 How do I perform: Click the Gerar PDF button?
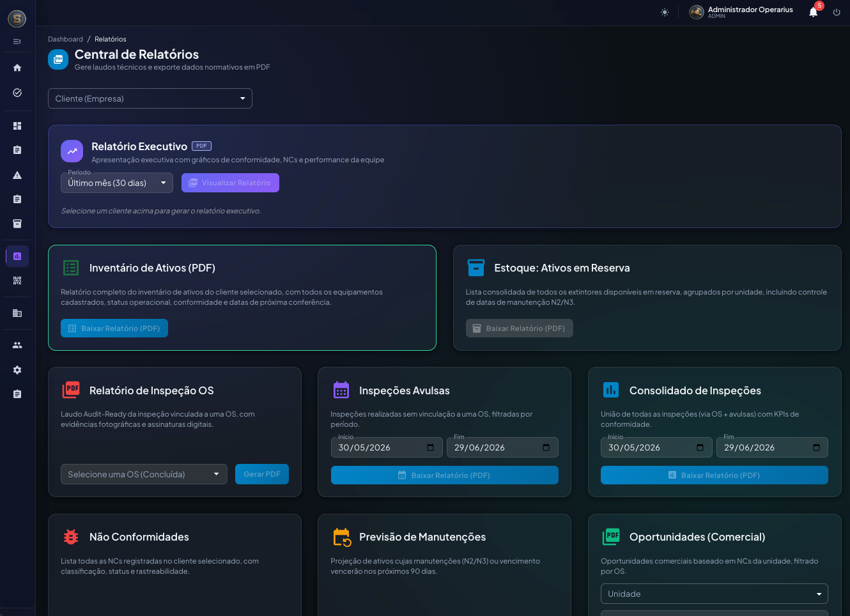point(262,474)
